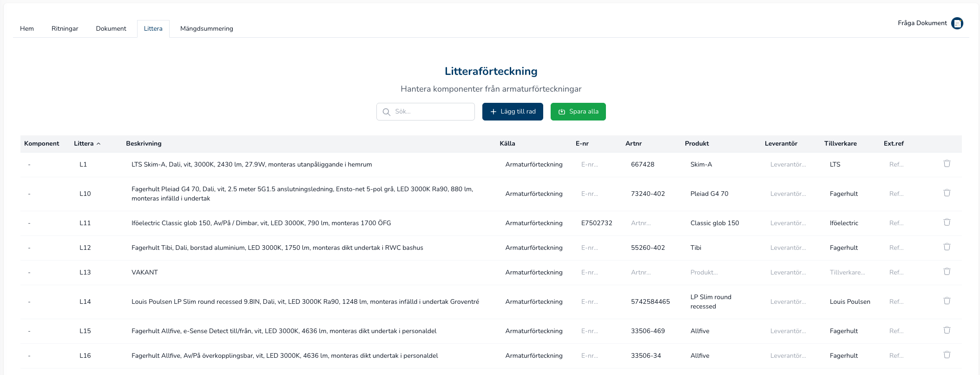Click trash icon for row L15
980x375 pixels.
pyautogui.click(x=947, y=330)
